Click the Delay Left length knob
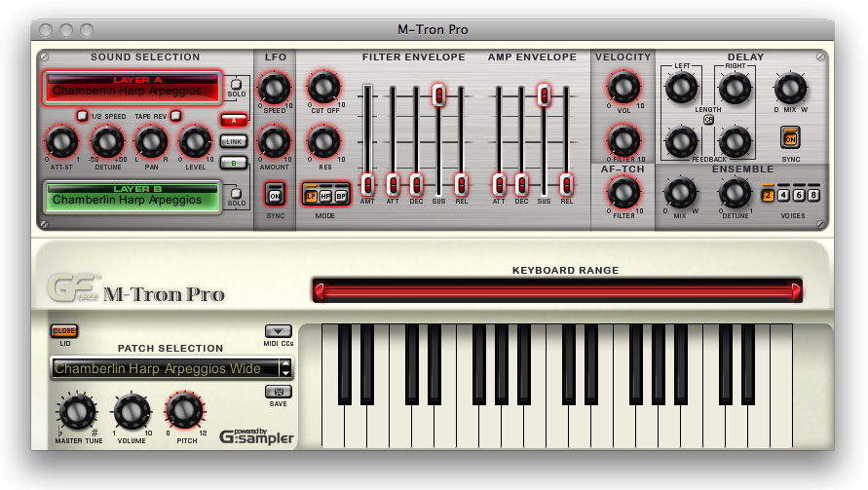 (x=682, y=87)
